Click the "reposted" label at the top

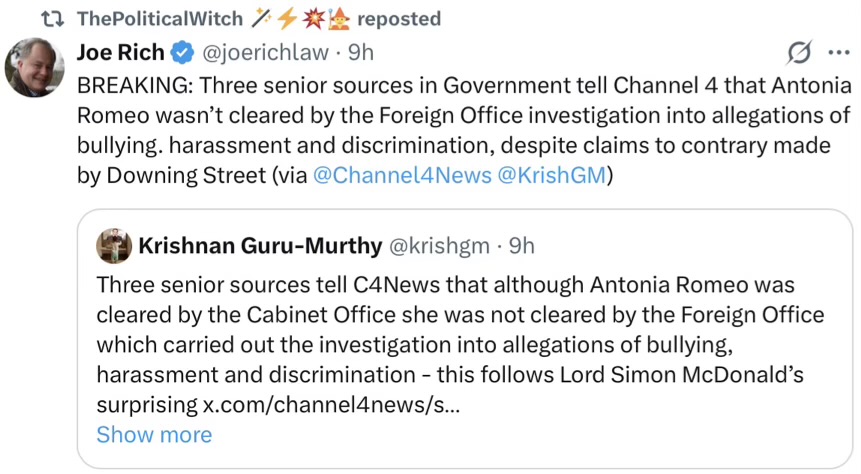click(x=398, y=19)
